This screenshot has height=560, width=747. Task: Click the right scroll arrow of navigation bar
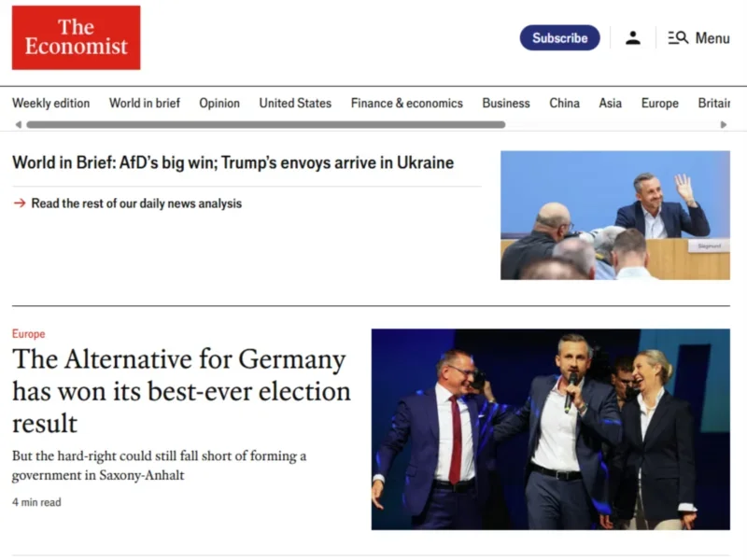click(x=724, y=125)
